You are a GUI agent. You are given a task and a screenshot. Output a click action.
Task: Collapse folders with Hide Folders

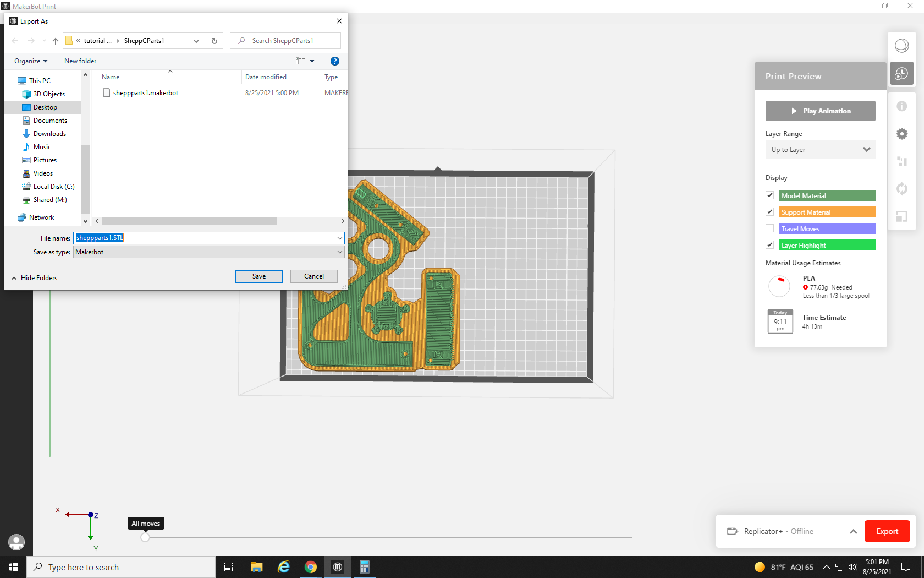tap(34, 278)
